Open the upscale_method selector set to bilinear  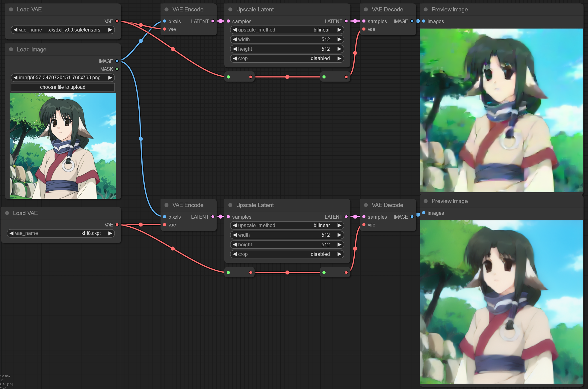coord(287,30)
